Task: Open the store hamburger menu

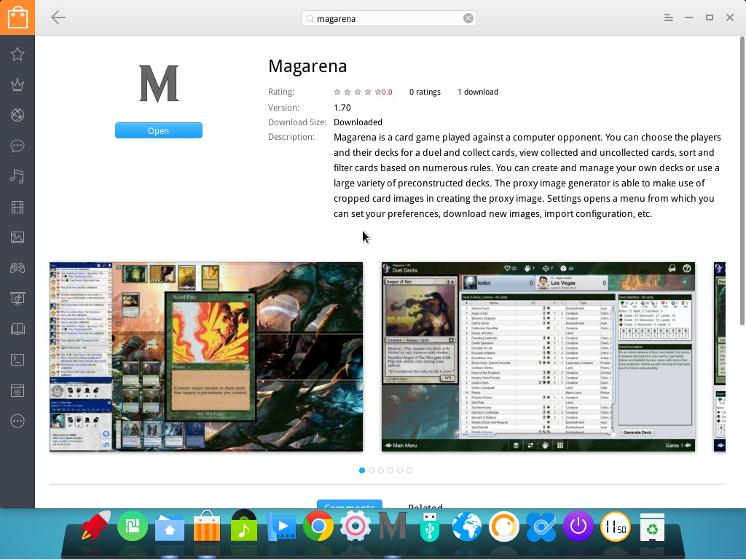Action: (669, 17)
